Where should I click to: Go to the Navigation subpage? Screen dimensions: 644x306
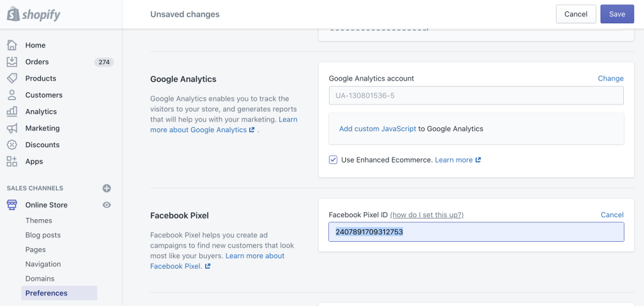(43, 264)
